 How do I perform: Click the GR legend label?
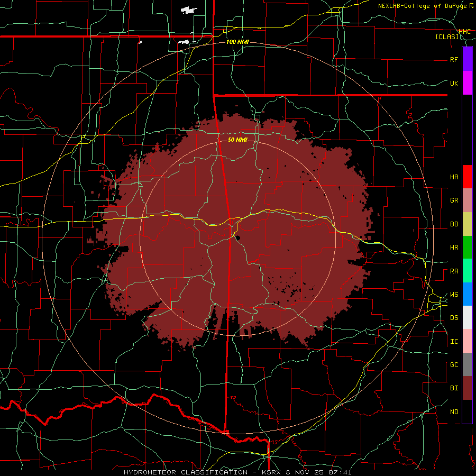pyautogui.click(x=454, y=200)
